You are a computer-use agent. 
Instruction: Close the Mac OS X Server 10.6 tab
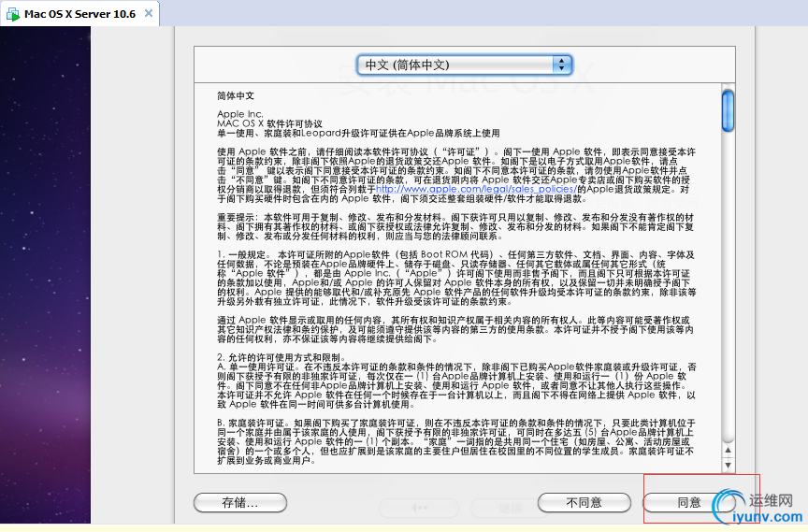coord(149,13)
